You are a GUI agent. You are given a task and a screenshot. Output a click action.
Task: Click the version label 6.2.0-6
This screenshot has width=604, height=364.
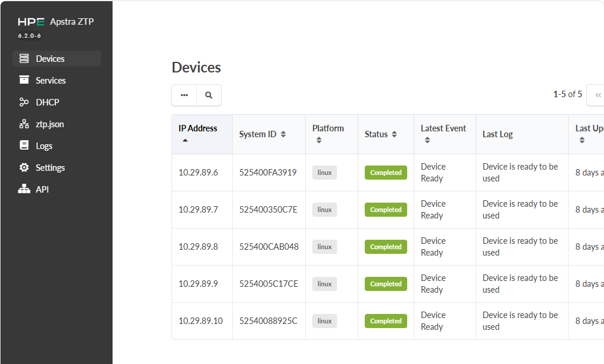29,36
